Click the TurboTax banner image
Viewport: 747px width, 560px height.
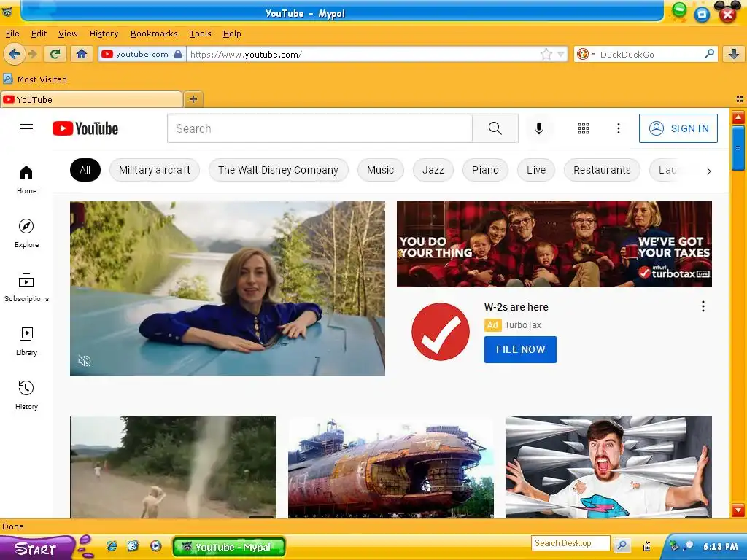click(554, 244)
